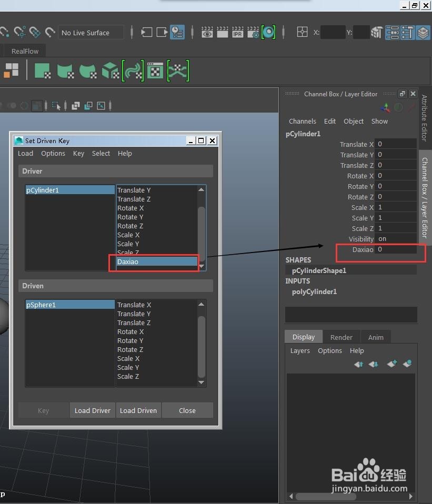Image resolution: width=432 pixels, height=504 pixels.
Task: Render current frame clapperboard icon
Action: [x=223, y=32]
